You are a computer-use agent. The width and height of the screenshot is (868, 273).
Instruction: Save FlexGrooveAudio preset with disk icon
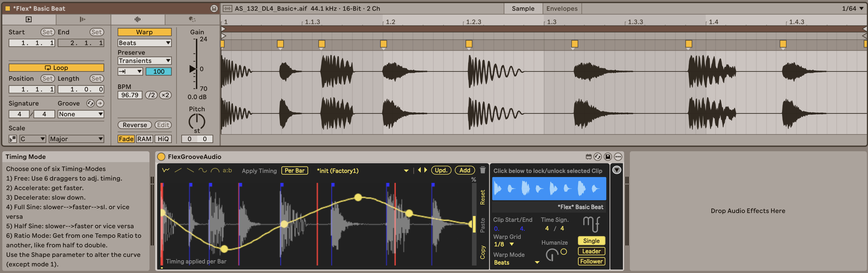click(608, 157)
